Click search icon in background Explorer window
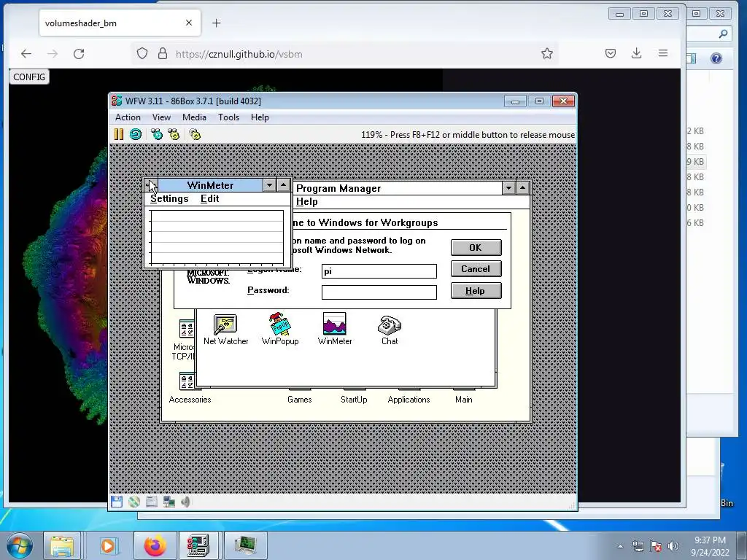 [x=723, y=34]
